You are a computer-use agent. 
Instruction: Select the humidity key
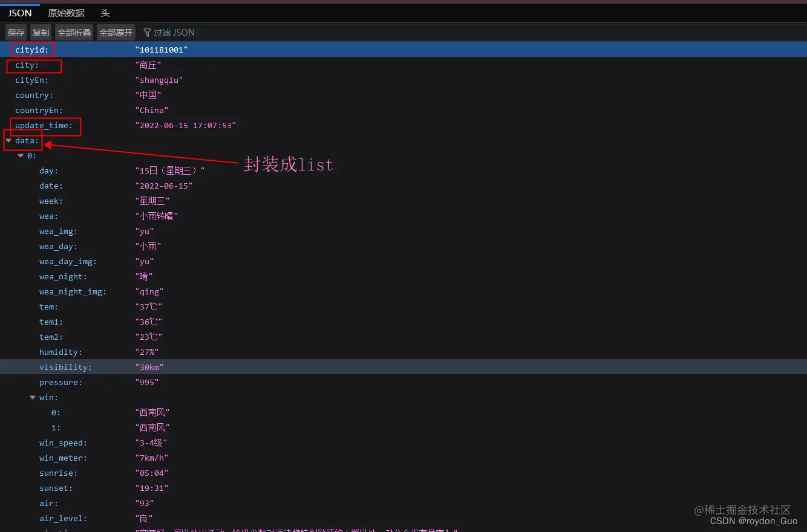coord(60,352)
